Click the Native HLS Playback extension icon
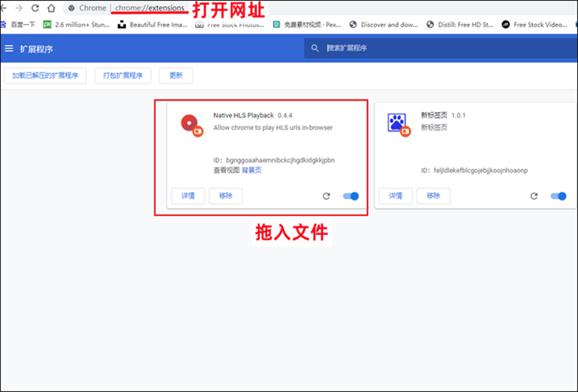This screenshot has width=578, height=392. click(191, 125)
